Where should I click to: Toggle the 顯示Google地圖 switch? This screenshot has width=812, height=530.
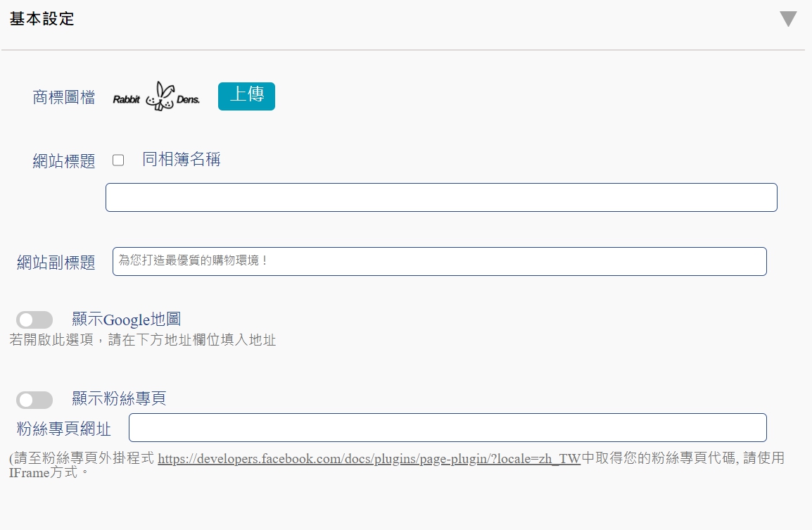34,320
